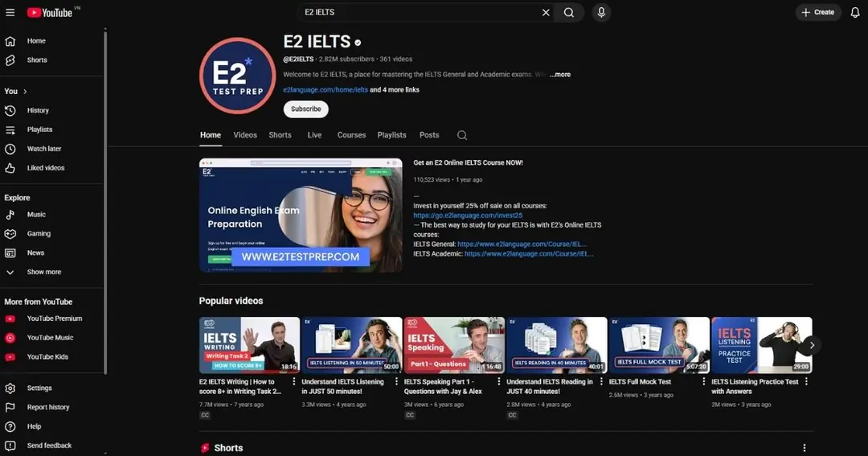Switch to the Shorts tab

280,135
